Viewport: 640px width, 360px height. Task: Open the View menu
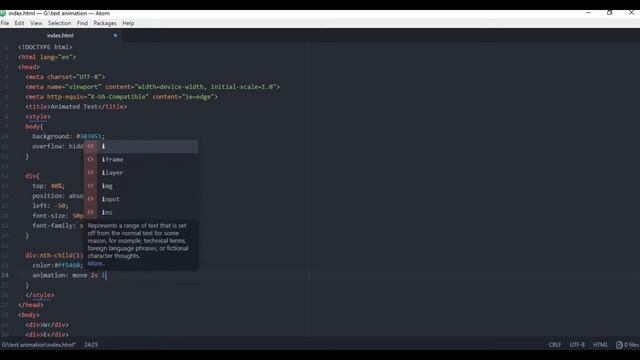(x=36, y=23)
